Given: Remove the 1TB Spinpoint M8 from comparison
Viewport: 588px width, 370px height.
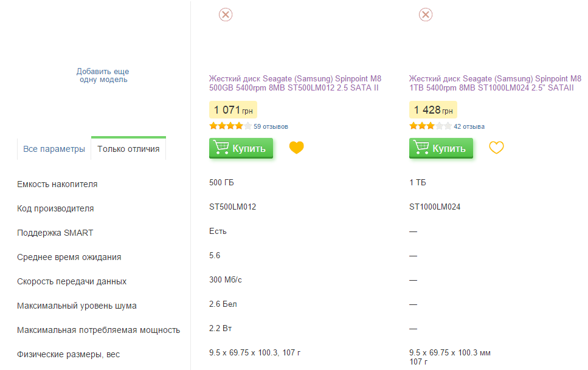Looking at the screenshot, I should point(425,15).
